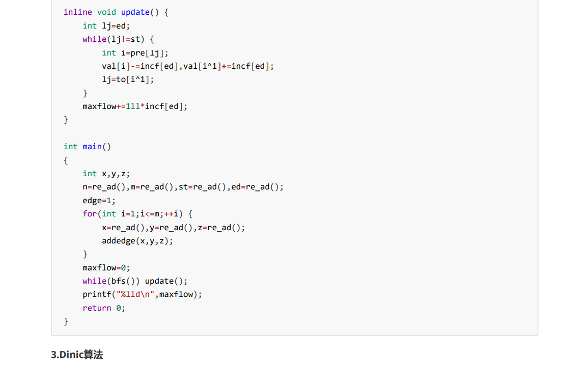Image resolution: width=588 pixels, height=385 pixels.
Task: Click the heading 3.Dinic算法
Action: coord(77,354)
